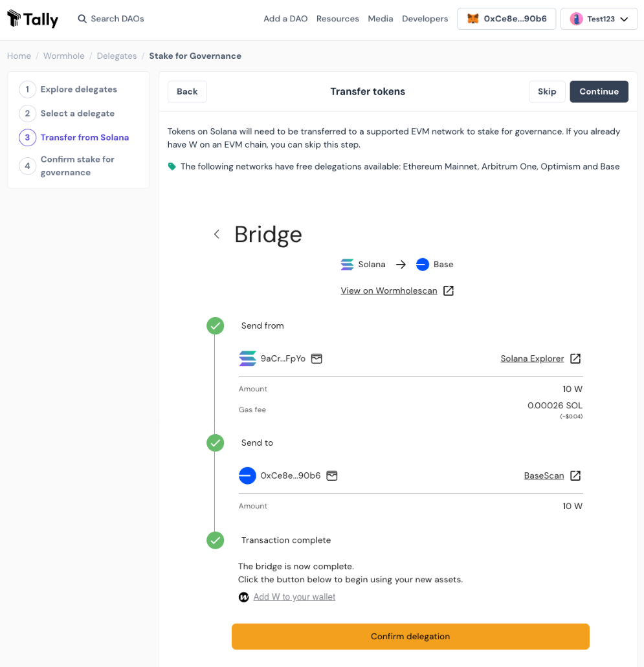The image size is (644, 667).
Task: Select step 4 Confirm stake for governance
Action: pos(67,166)
